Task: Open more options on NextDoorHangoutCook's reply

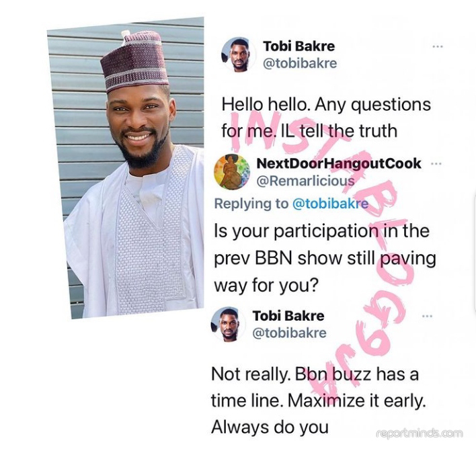Action: click(436, 164)
